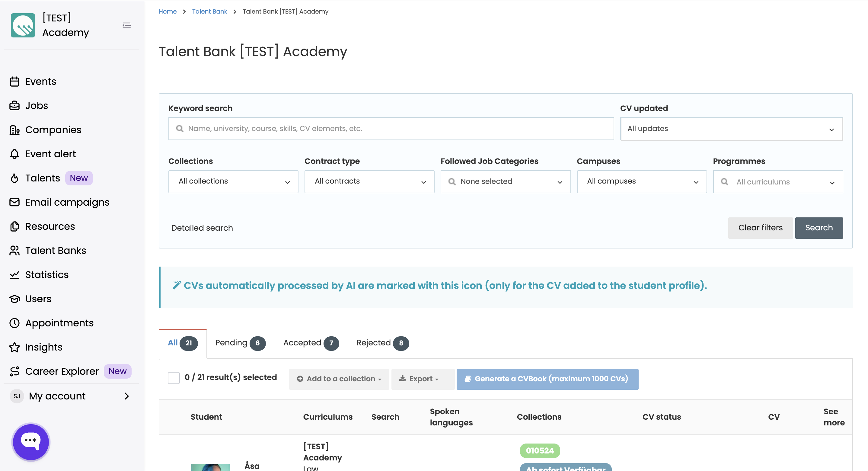Tick the select all results checkbox
The height and width of the screenshot is (471, 868).
[174, 378]
